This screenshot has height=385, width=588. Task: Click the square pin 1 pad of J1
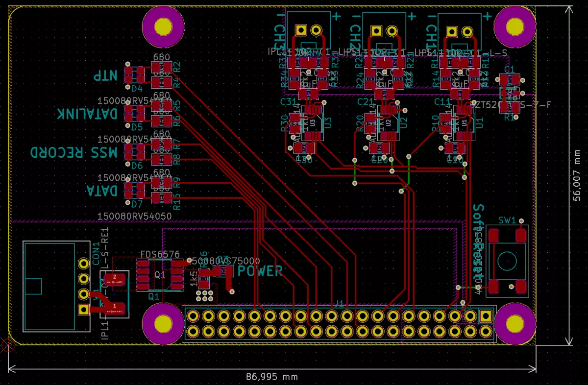pyautogui.click(x=486, y=316)
